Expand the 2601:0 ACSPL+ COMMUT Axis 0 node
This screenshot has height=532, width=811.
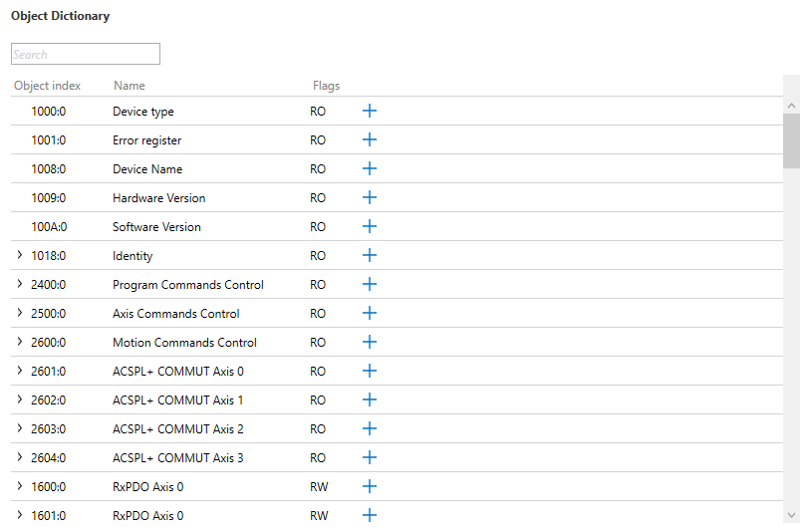pos(20,371)
